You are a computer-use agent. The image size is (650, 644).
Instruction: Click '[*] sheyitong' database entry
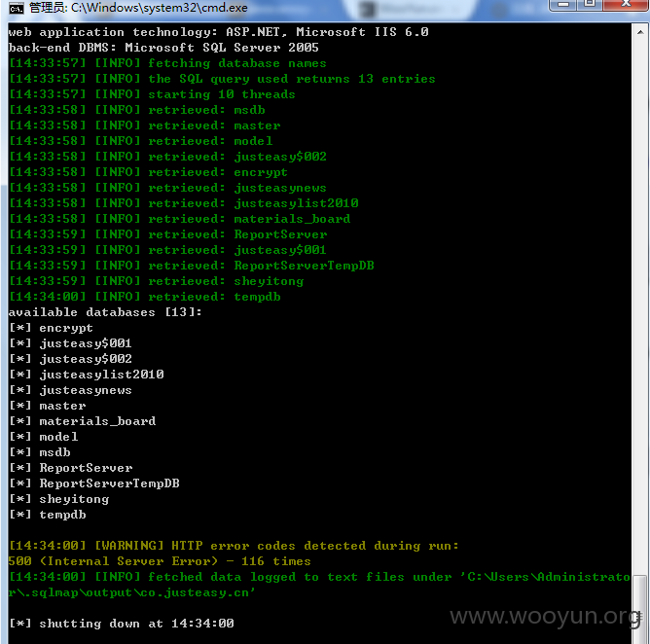(x=58, y=499)
